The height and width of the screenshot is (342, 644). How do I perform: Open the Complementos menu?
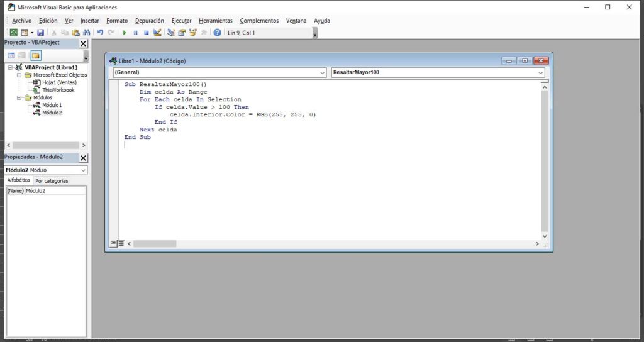click(259, 21)
